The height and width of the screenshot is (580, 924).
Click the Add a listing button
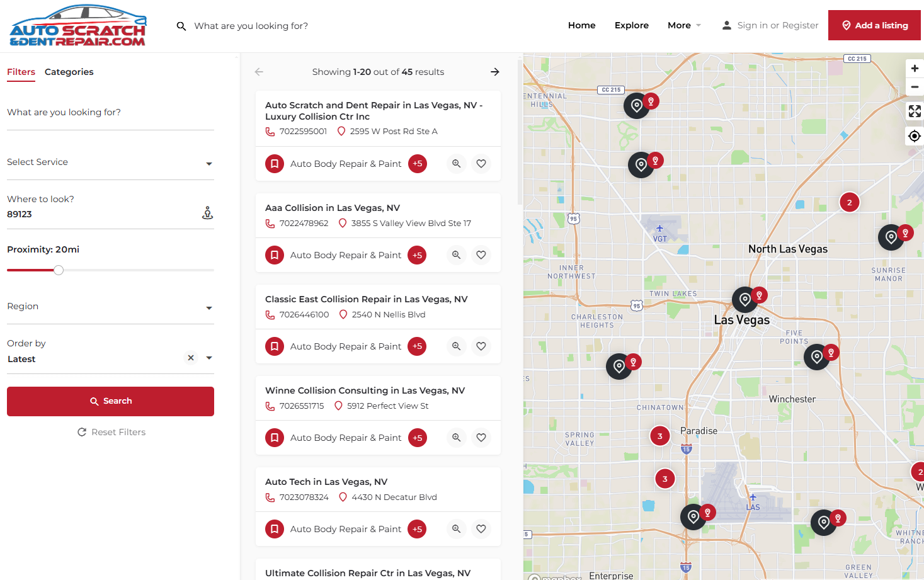pyautogui.click(x=874, y=25)
